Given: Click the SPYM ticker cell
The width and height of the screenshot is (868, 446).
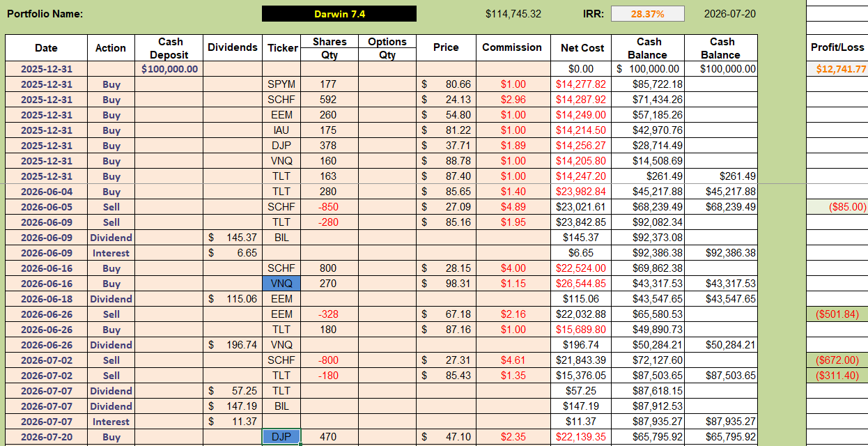Looking at the screenshot, I should pyautogui.click(x=281, y=84).
